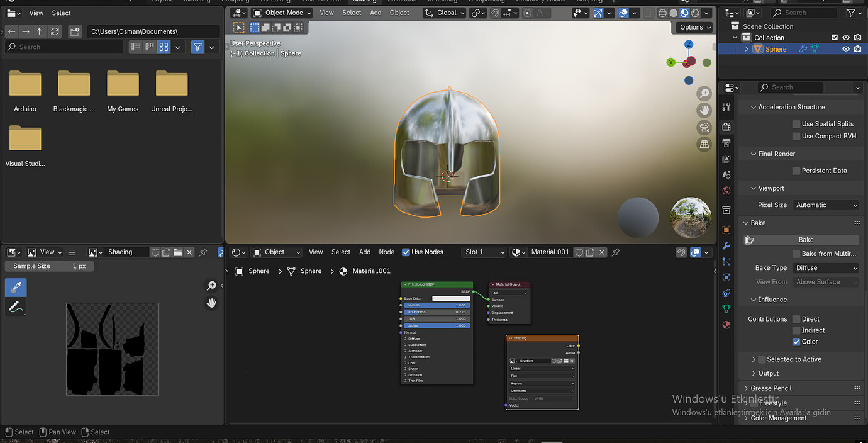868x443 pixels.
Task: Open the node editor Add menu
Action: (365, 252)
